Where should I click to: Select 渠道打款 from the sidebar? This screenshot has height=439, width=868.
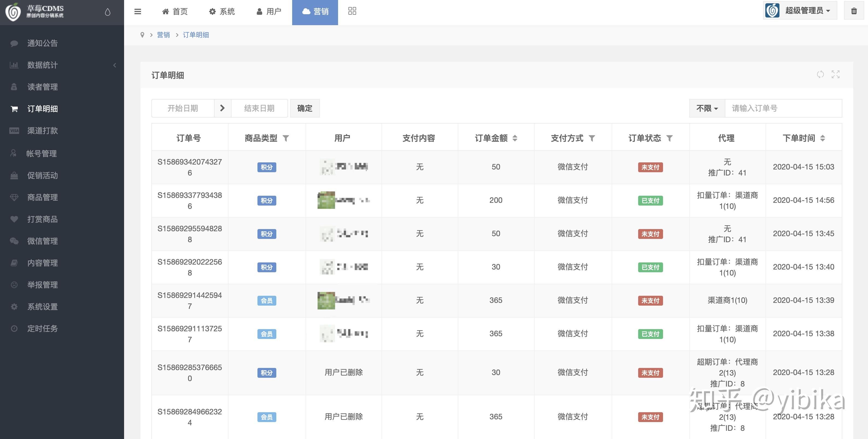42,131
